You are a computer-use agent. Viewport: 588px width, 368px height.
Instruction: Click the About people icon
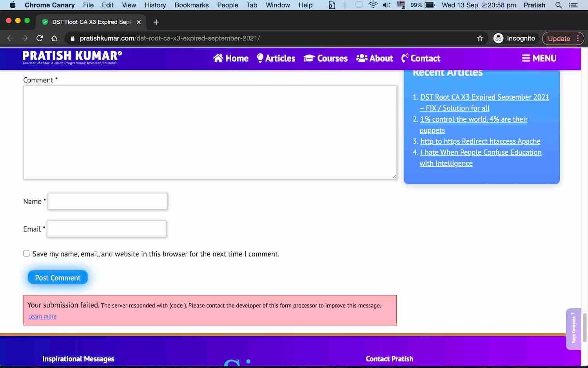click(x=361, y=58)
